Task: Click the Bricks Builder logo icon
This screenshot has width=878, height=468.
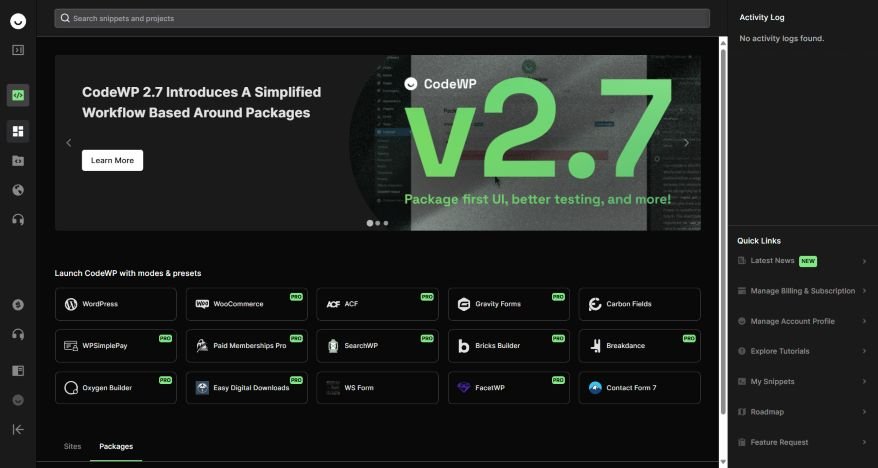Action: point(464,346)
